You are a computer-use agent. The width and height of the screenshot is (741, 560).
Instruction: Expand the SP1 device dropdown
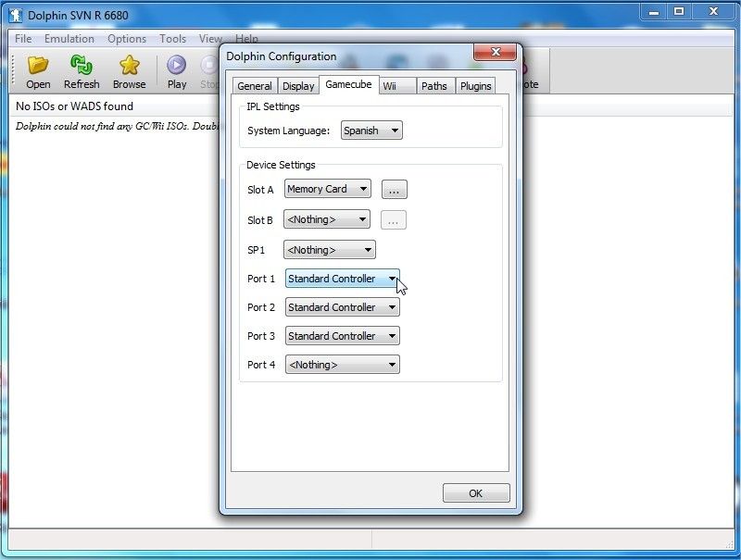coord(330,250)
